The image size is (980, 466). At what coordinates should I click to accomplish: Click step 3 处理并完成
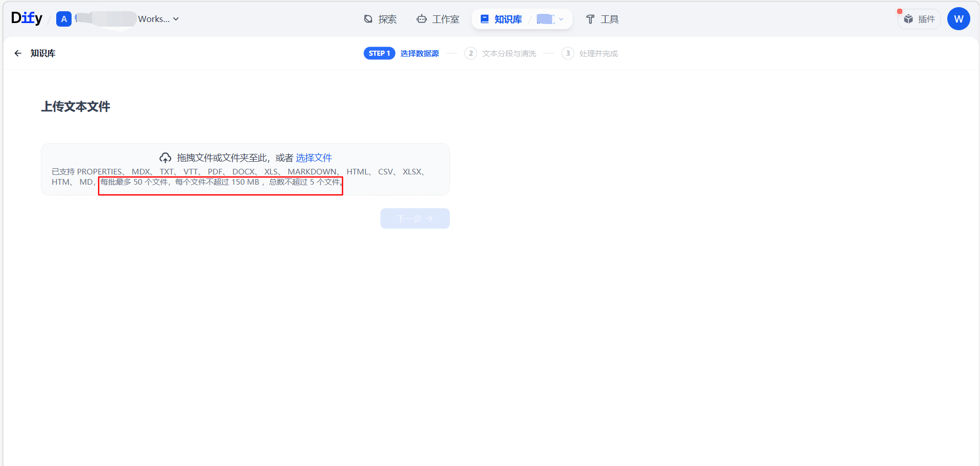tap(590, 53)
